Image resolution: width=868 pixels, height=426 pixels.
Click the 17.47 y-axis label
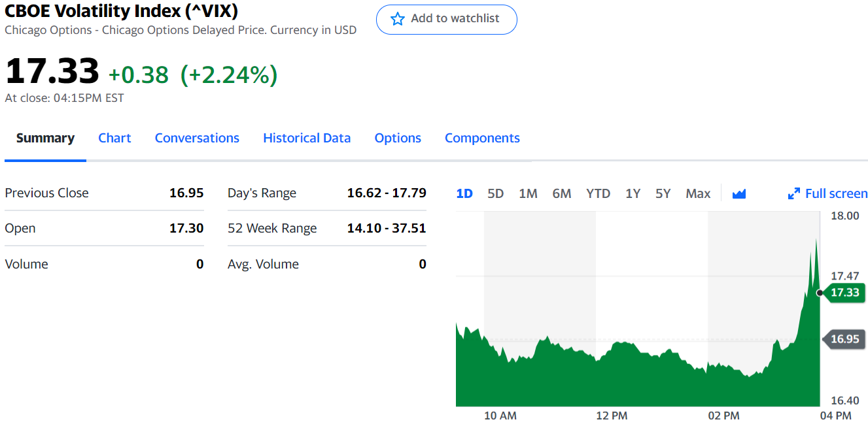click(x=844, y=276)
